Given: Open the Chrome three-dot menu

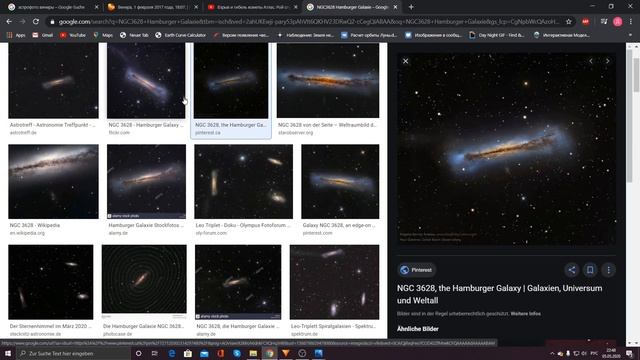Looking at the screenshot, I should [631, 22].
